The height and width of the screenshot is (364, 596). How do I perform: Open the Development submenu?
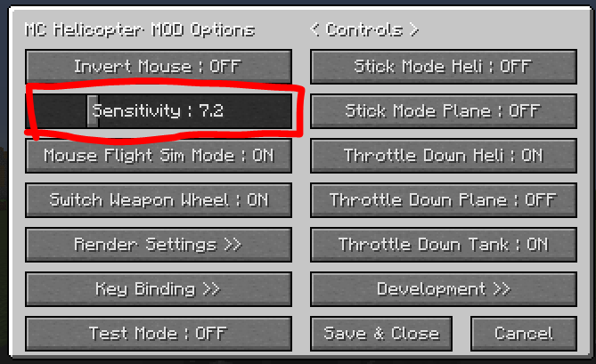[444, 289]
